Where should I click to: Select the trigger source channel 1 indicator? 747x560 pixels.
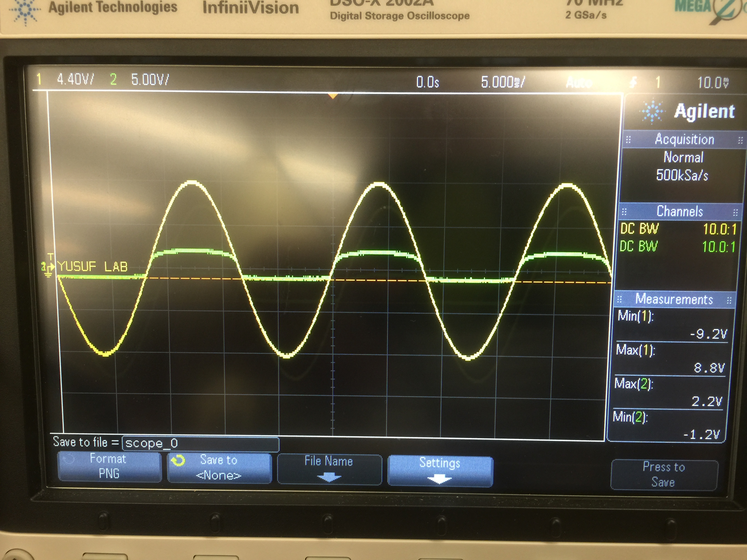(x=658, y=82)
